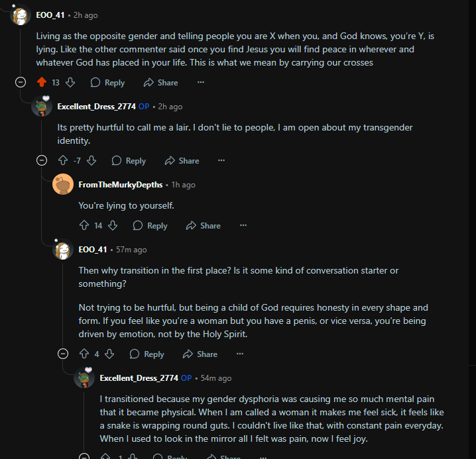
Task: Downvote EOO_41's comment with 4 points
Action: coord(109,354)
